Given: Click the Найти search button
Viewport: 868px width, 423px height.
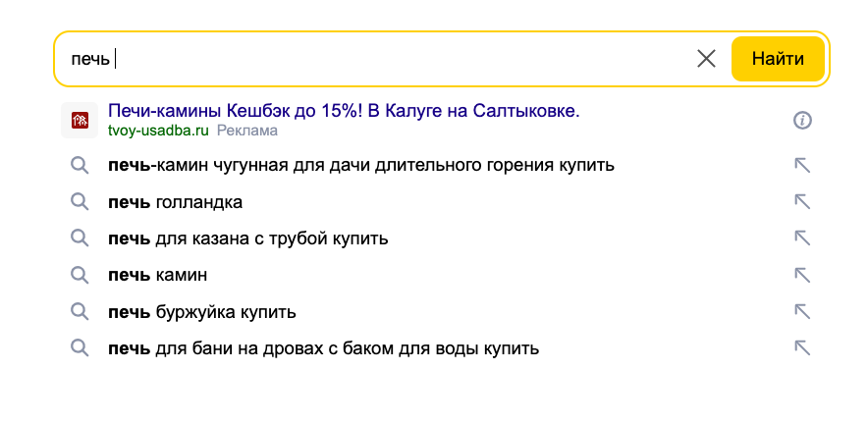Looking at the screenshot, I should [778, 59].
